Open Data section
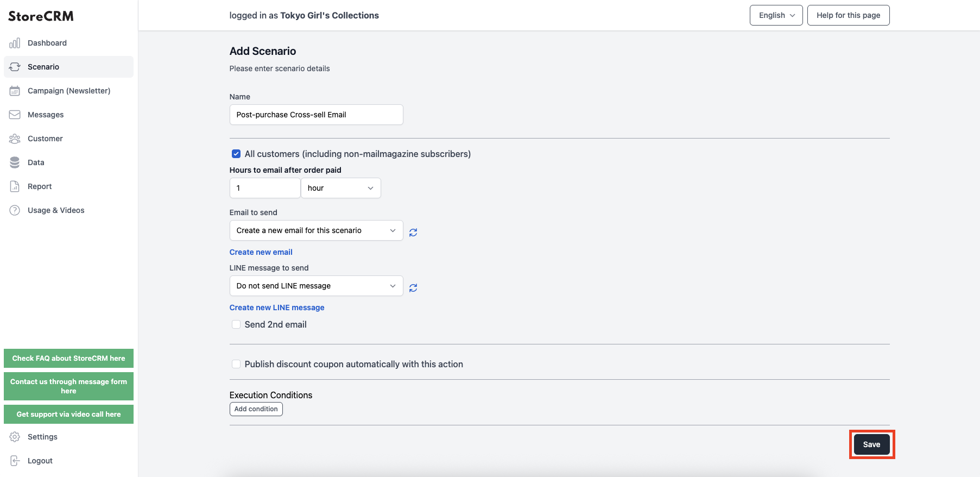This screenshot has height=477, width=980. click(x=68, y=162)
